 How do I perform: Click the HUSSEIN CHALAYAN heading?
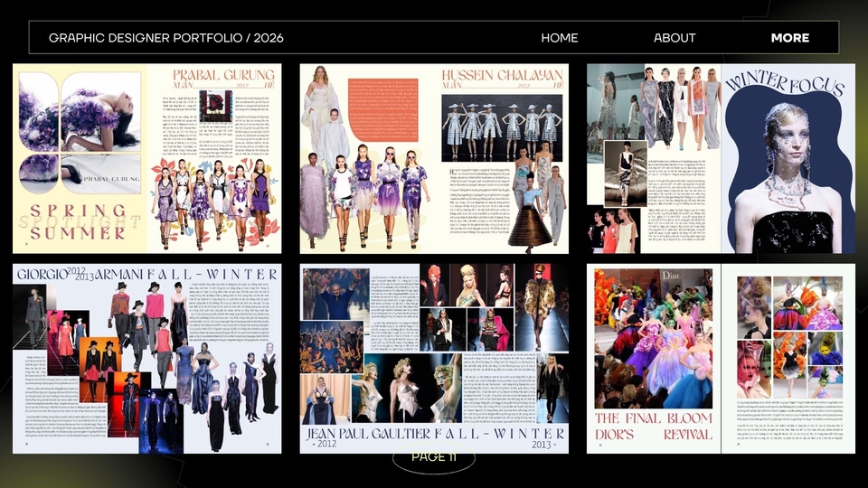click(x=503, y=74)
